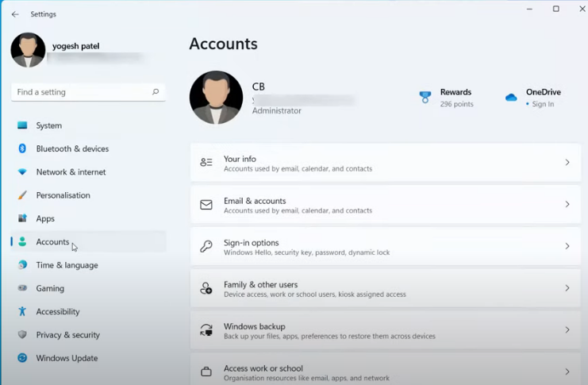The height and width of the screenshot is (385, 588).
Task: Click the Bluetooth & devices icon
Action: [22, 148]
